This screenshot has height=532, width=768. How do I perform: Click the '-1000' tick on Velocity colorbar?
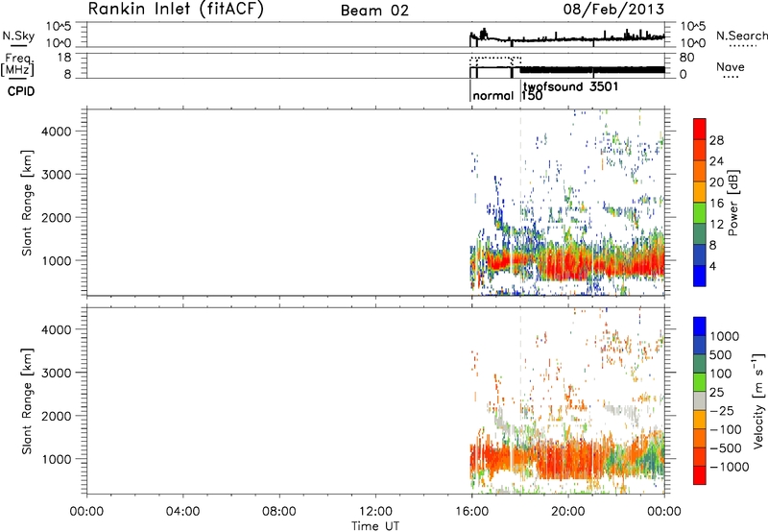tap(730, 467)
